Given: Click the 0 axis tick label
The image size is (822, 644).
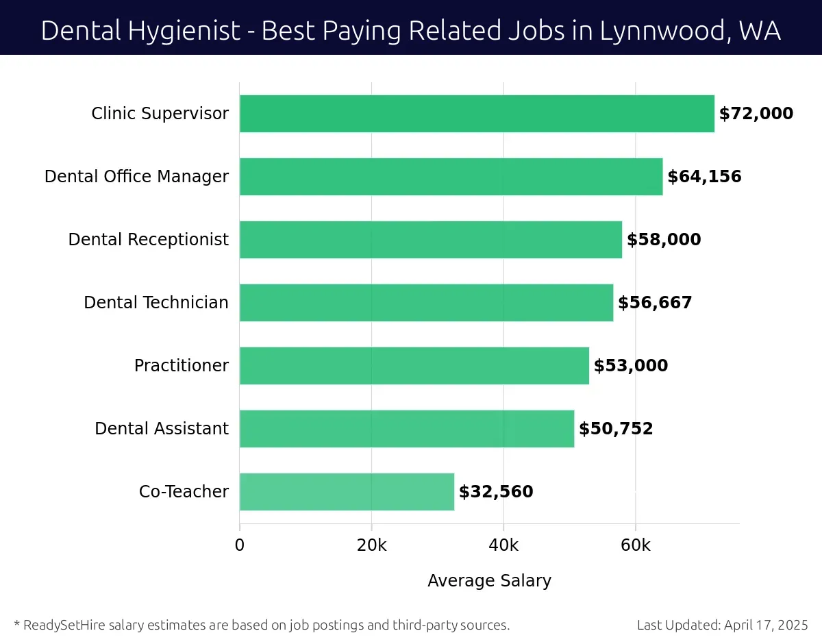Looking at the screenshot, I should [x=240, y=545].
